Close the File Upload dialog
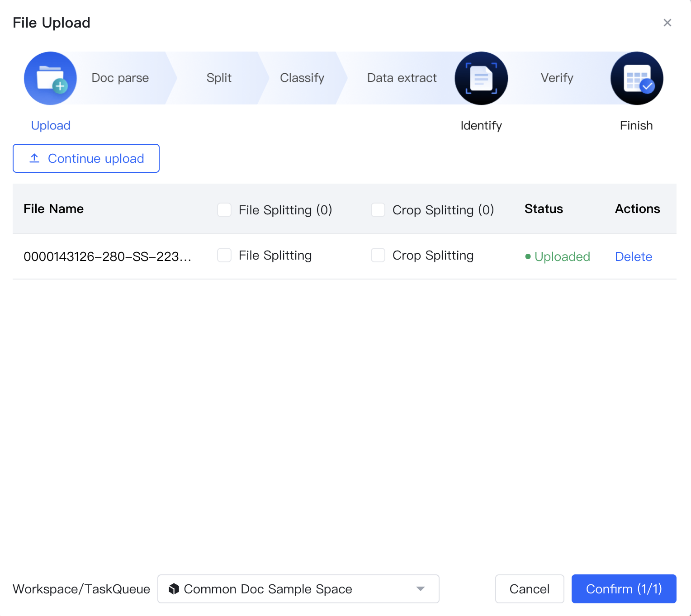The width and height of the screenshot is (691, 616). pos(667,23)
